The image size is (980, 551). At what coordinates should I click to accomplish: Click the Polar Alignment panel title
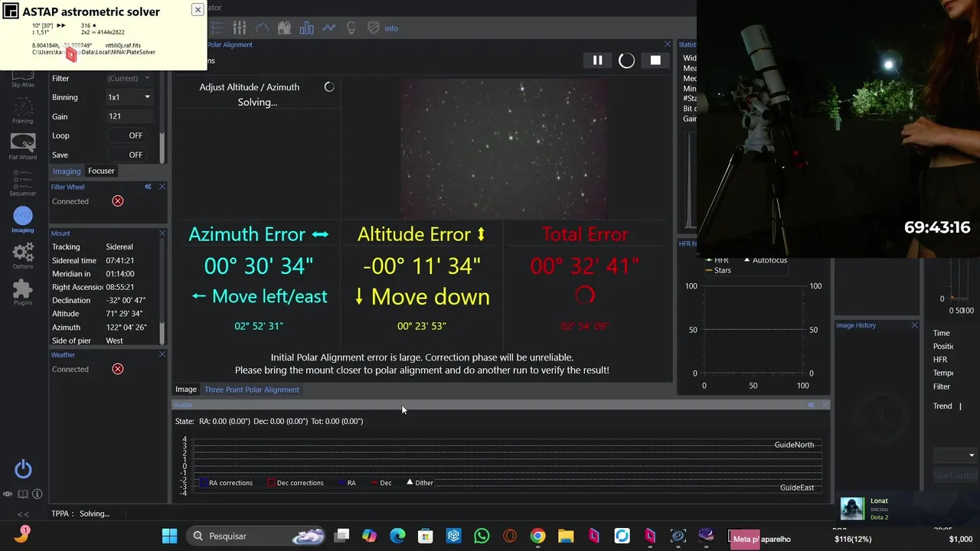click(230, 44)
